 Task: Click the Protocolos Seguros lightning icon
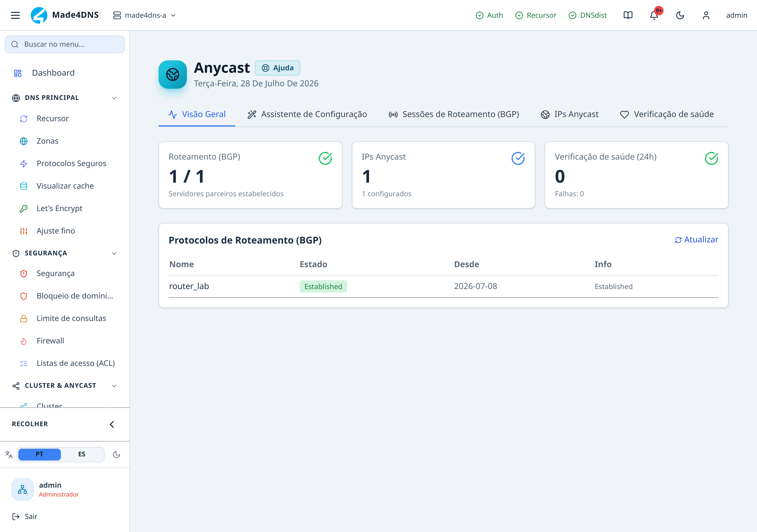(23, 164)
